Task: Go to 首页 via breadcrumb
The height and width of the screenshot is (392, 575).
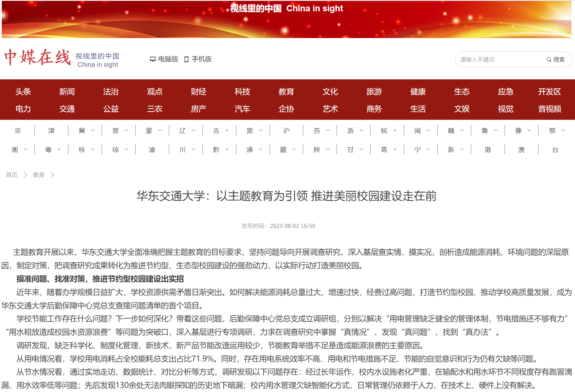Action: click(x=12, y=175)
